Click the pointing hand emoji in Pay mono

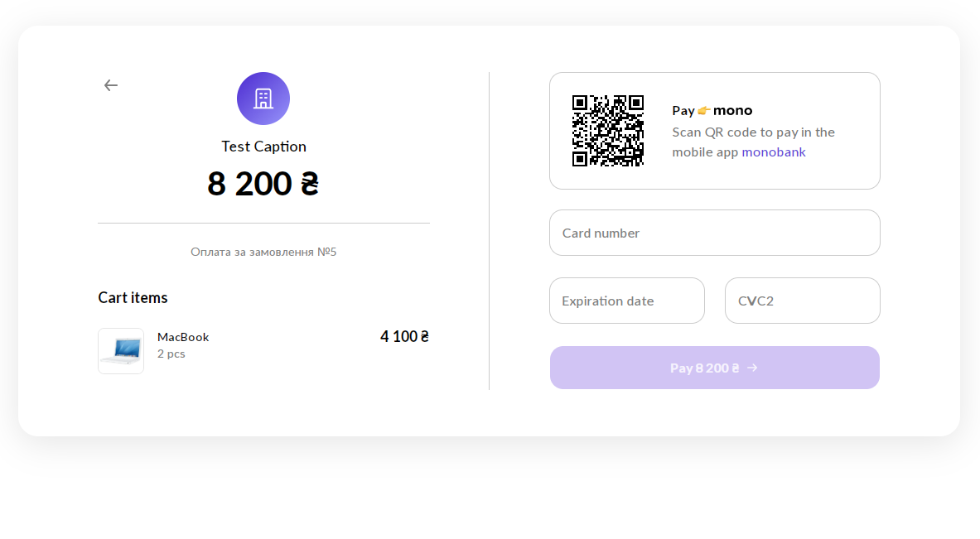(704, 111)
